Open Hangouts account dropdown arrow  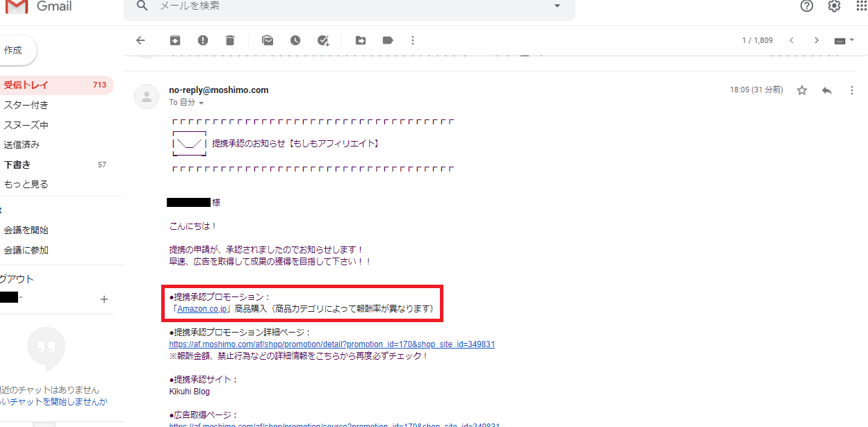(x=22, y=298)
